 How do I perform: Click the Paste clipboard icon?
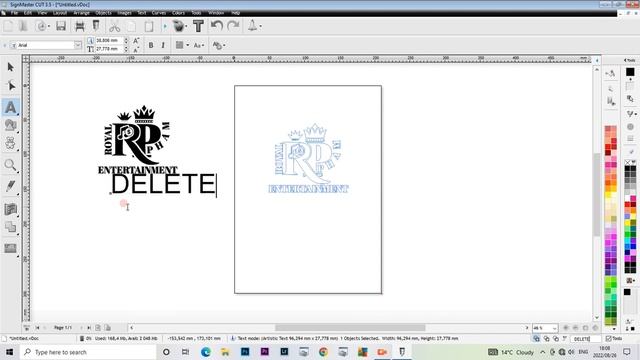[x=149, y=27]
